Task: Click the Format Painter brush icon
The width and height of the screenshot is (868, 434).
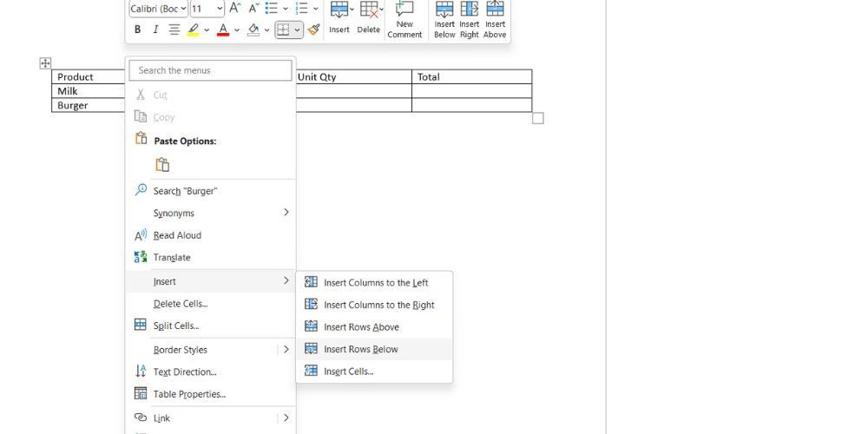Action: tap(314, 30)
